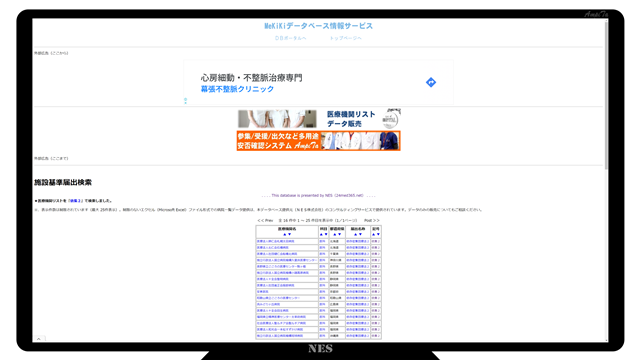The image size is (640, 360).
Task: Open hospital name link in 和歌山県 row
Action: (278, 298)
